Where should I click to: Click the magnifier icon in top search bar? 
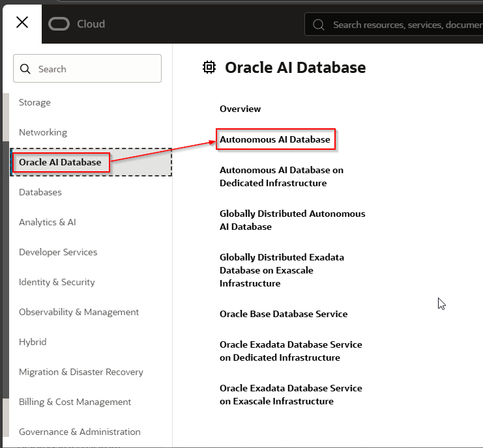click(319, 25)
